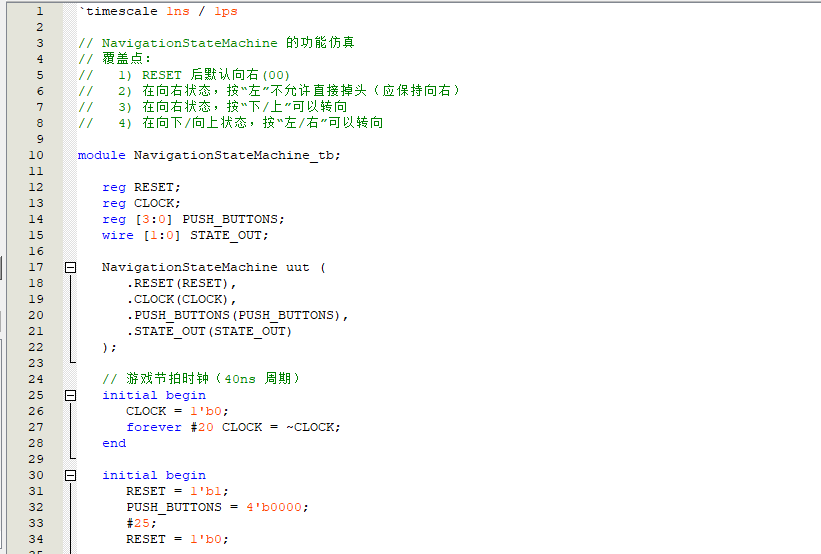Image resolution: width=821 pixels, height=554 pixels.
Task: Click 'forever #20 CLOCK = ~CLOCK;' statement
Action: click(233, 427)
